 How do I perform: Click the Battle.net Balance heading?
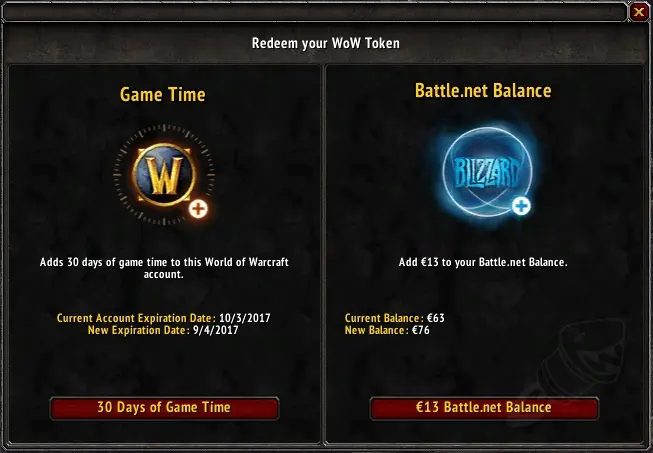pyautogui.click(x=483, y=91)
